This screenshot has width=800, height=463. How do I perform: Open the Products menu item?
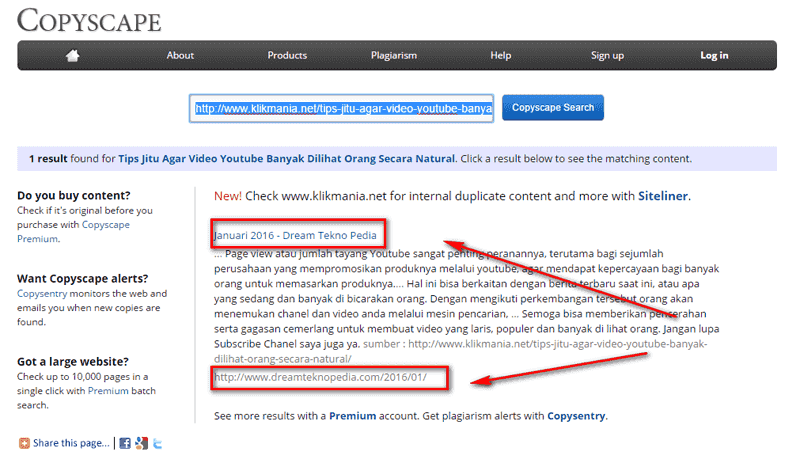[x=287, y=55]
